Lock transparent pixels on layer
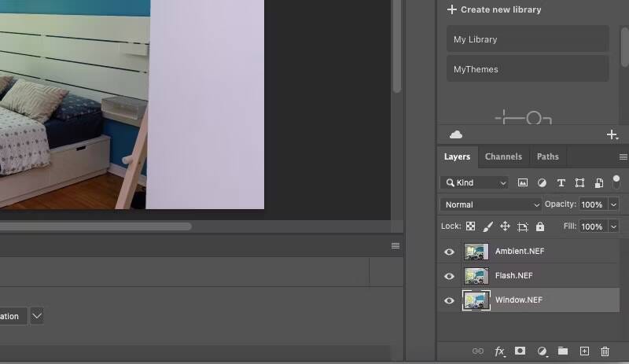 click(470, 226)
